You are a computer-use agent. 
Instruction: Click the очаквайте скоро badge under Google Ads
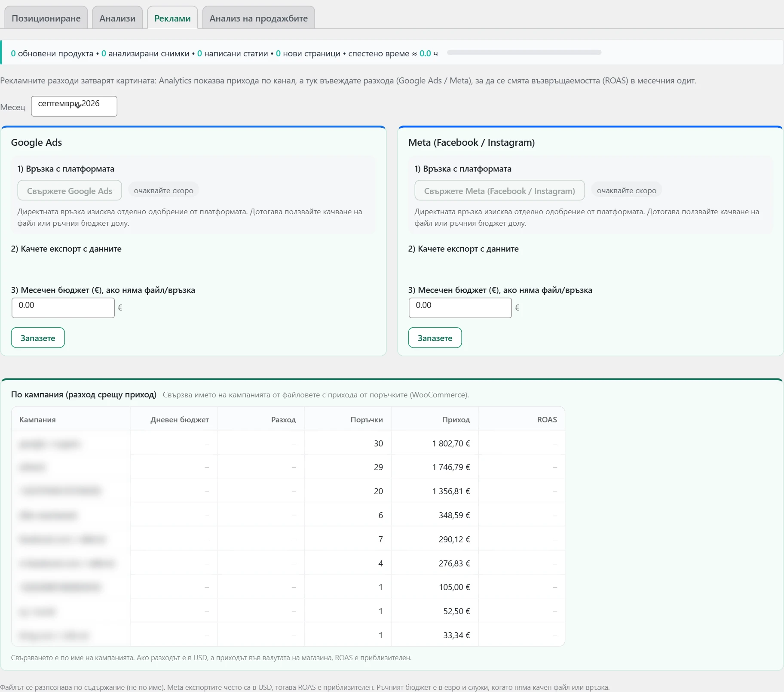[x=163, y=191]
